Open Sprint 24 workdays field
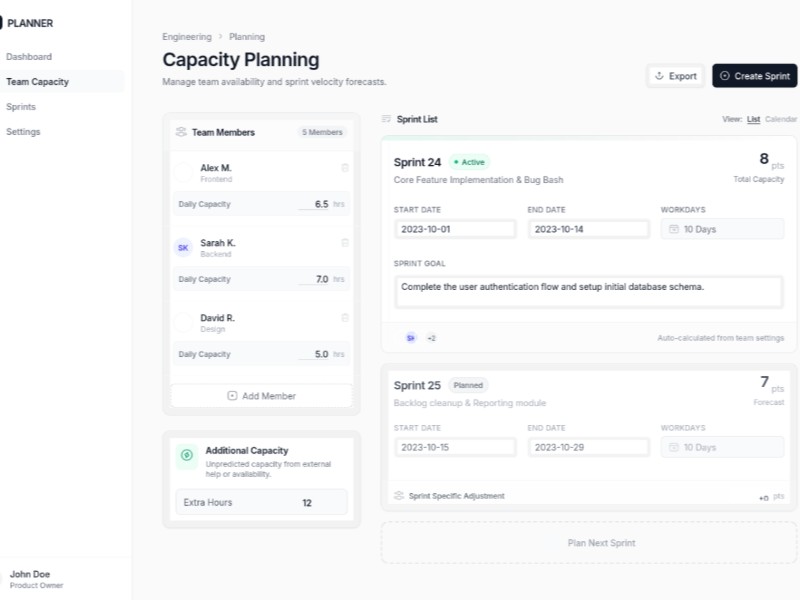The width and height of the screenshot is (800, 600). (x=722, y=229)
